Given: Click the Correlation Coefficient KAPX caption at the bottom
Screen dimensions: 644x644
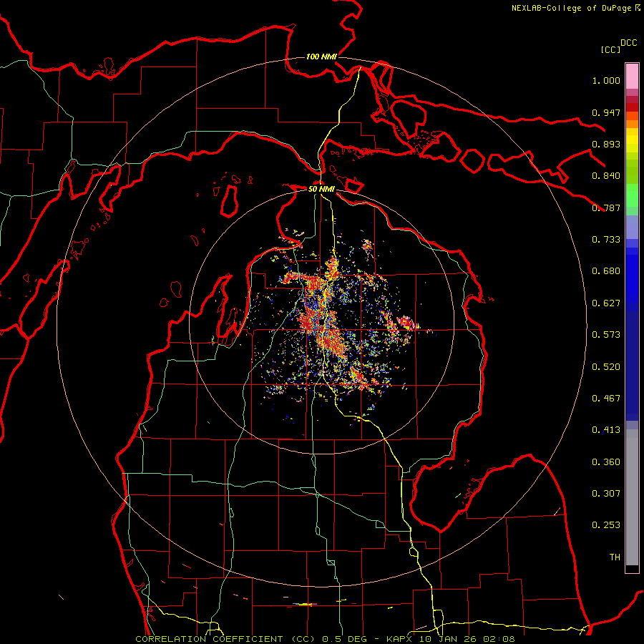Looking at the screenshot, I should 325,639.
